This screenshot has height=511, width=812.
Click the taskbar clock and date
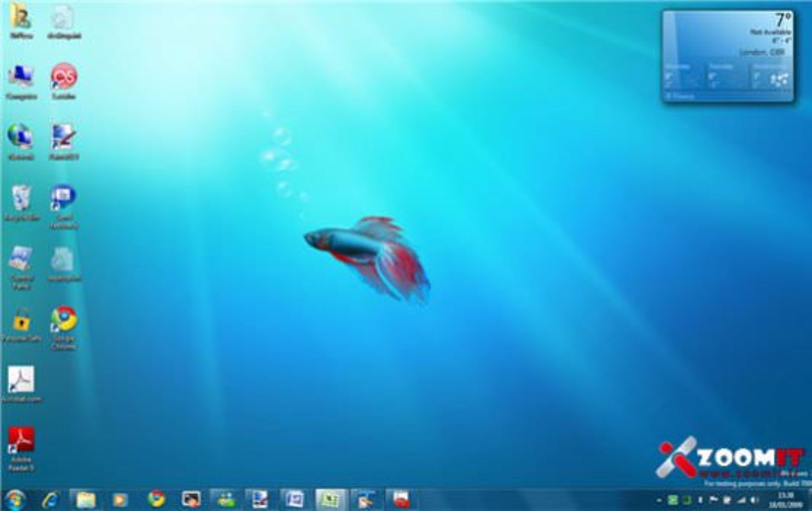point(785,500)
